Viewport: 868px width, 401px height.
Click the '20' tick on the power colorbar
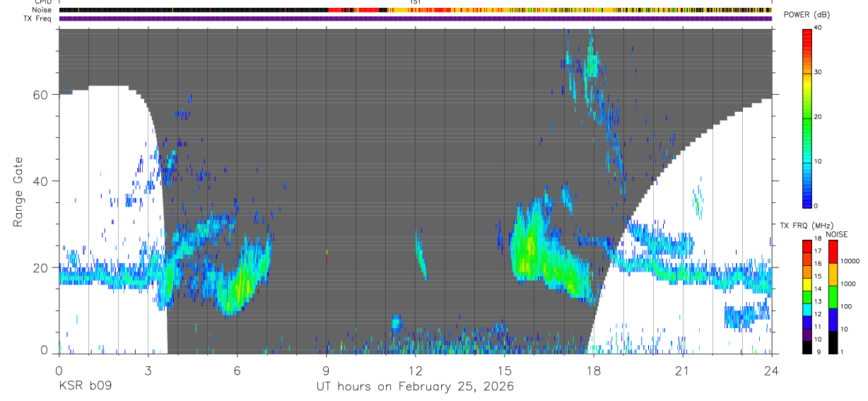click(817, 117)
